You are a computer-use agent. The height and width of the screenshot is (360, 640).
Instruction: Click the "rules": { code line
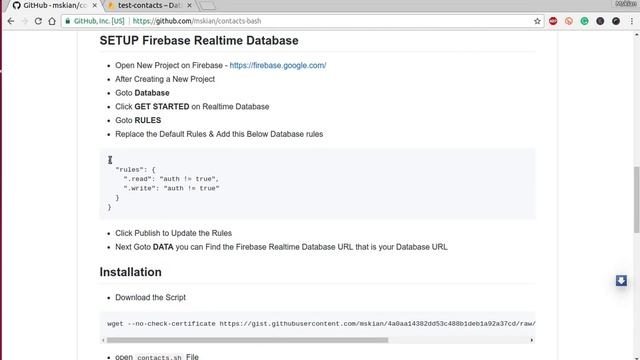pos(136,169)
